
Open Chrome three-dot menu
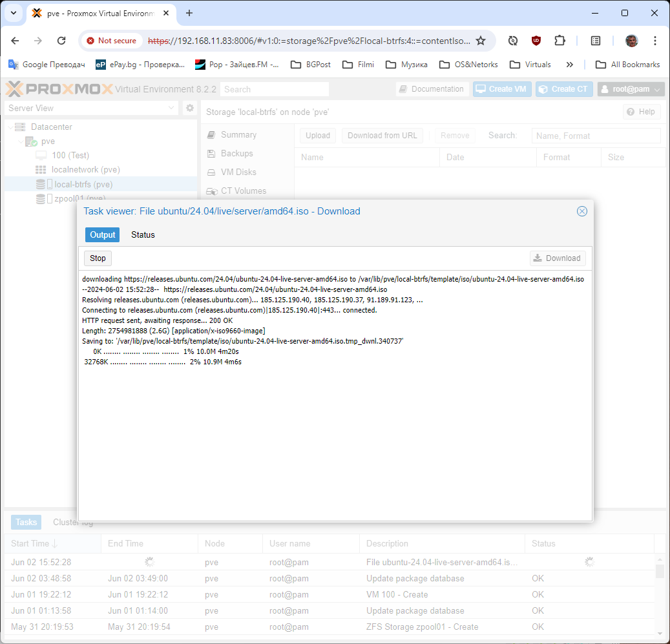click(654, 41)
